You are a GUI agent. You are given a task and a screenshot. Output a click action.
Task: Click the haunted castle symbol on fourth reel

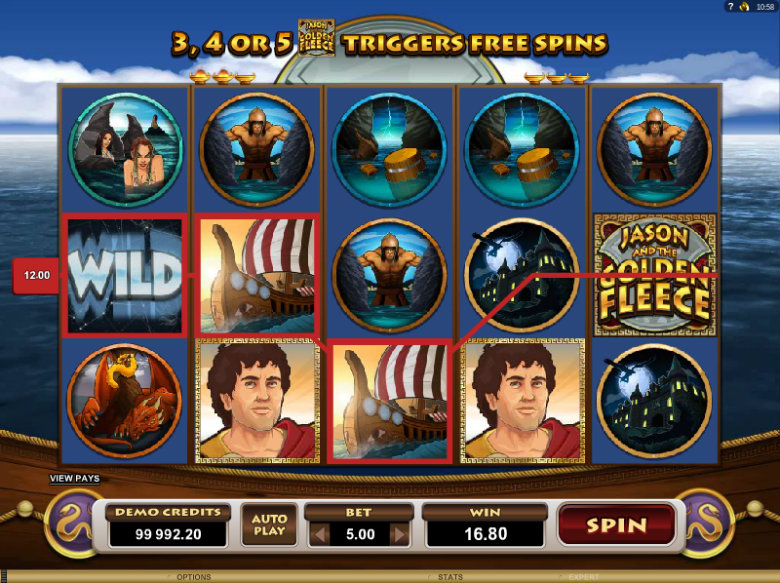(522, 275)
